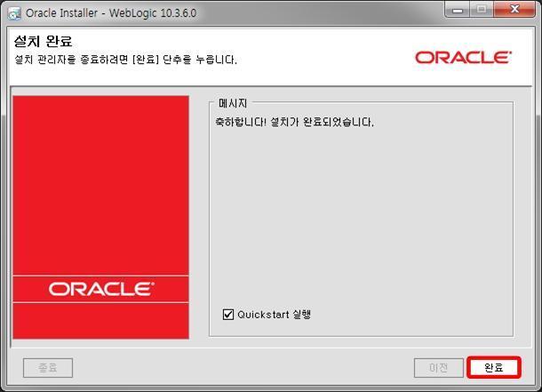542x392 pixels.
Task: Click the 'Quickstart 실행' label text
Action: click(275, 315)
